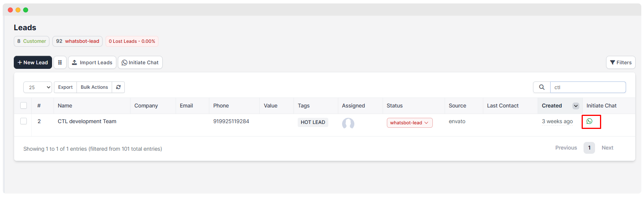Click Import Leads upload button

[92, 62]
